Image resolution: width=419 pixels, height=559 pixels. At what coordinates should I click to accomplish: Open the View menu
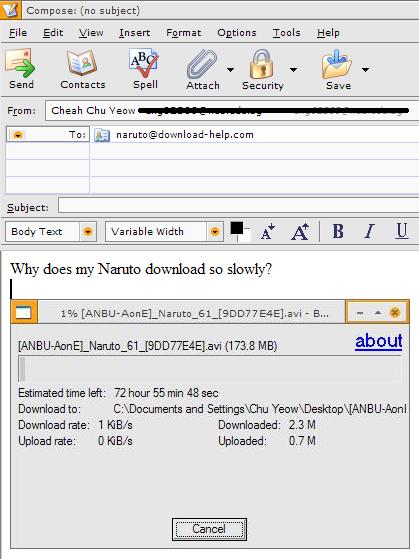click(91, 33)
